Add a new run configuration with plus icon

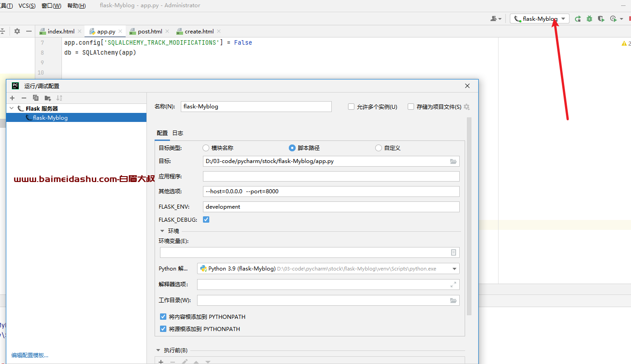point(12,98)
